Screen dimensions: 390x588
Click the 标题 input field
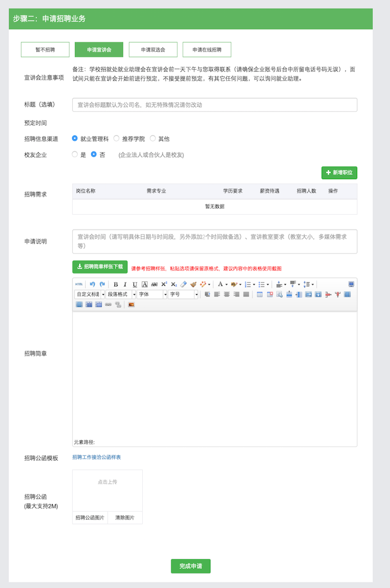tap(215, 105)
